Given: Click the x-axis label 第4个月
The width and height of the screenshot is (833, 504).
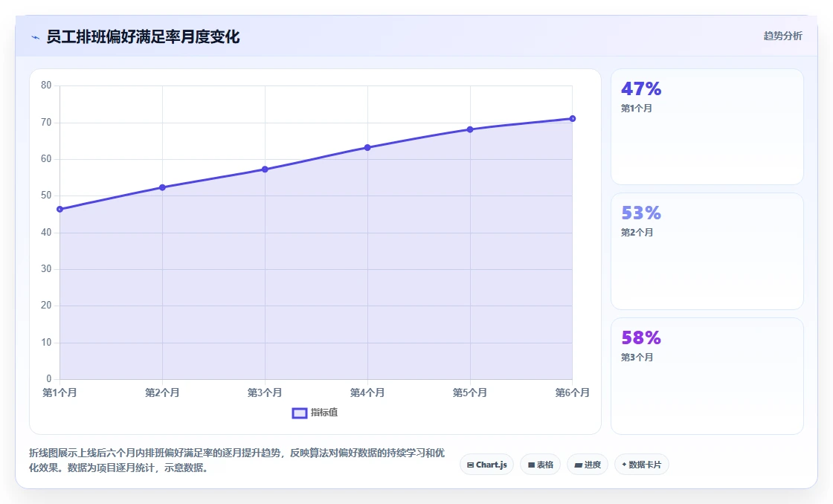Looking at the screenshot, I should pos(367,392).
